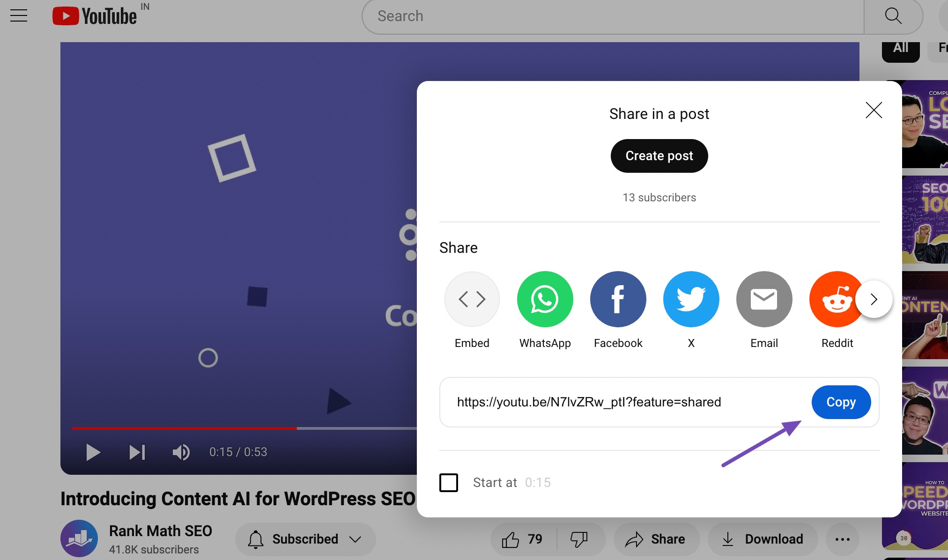
Task: Enable the Start at checkbox
Action: (x=448, y=483)
